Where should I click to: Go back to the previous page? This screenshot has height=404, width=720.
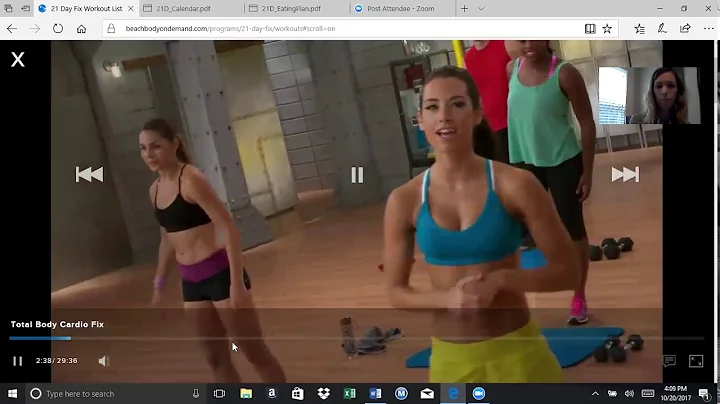pos(12,28)
